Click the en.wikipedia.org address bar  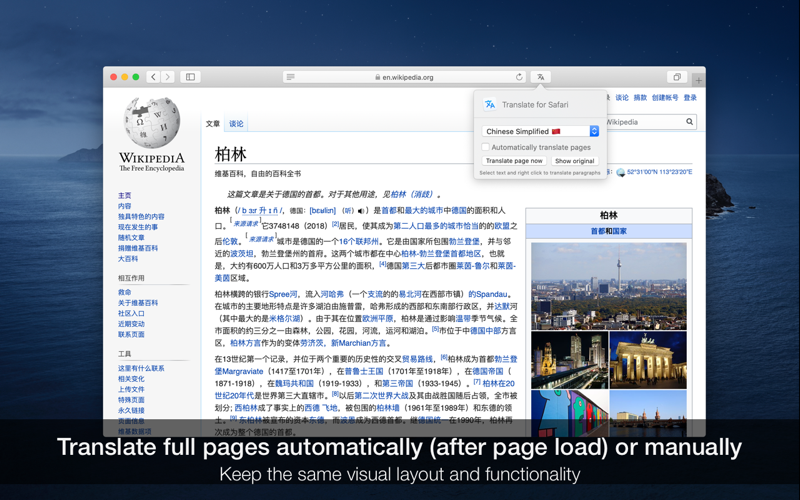[x=405, y=77]
